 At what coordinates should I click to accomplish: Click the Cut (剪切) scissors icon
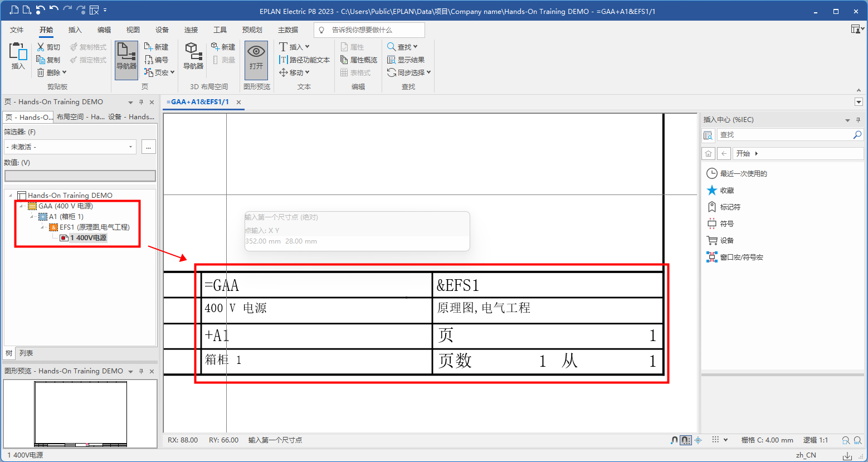(41, 47)
